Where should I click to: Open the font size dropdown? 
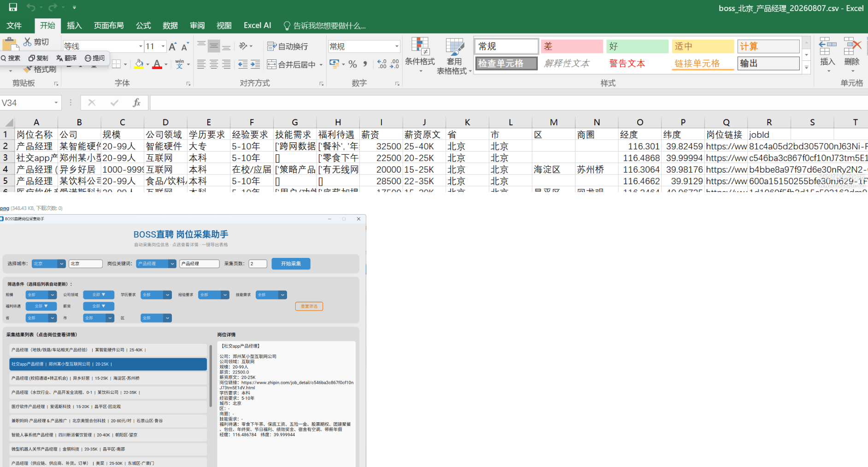point(163,47)
